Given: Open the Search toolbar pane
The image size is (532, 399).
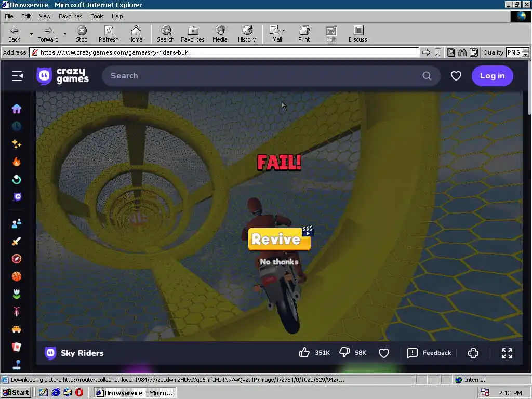Looking at the screenshot, I should click(166, 34).
